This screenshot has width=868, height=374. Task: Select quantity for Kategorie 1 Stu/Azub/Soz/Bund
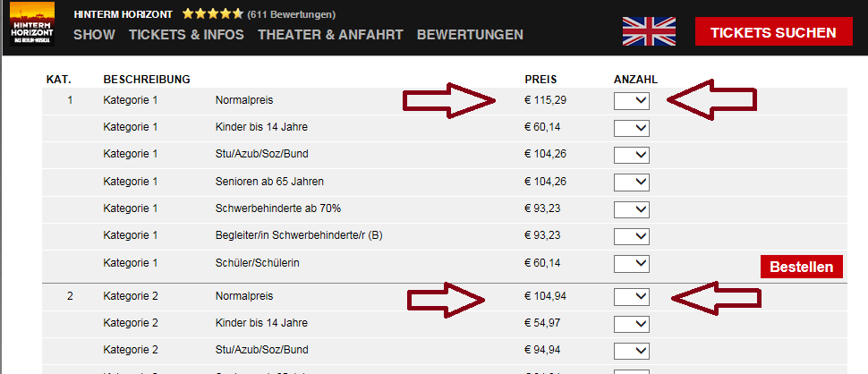point(632,155)
